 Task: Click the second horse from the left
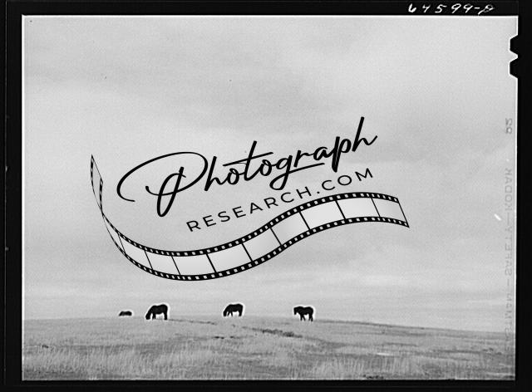[157, 311]
